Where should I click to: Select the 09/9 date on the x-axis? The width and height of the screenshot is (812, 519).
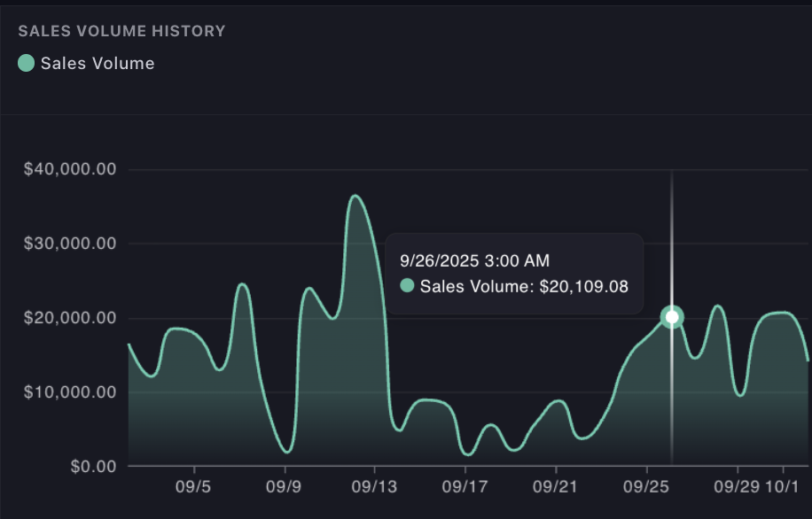pyautogui.click(x=285, y=486)
